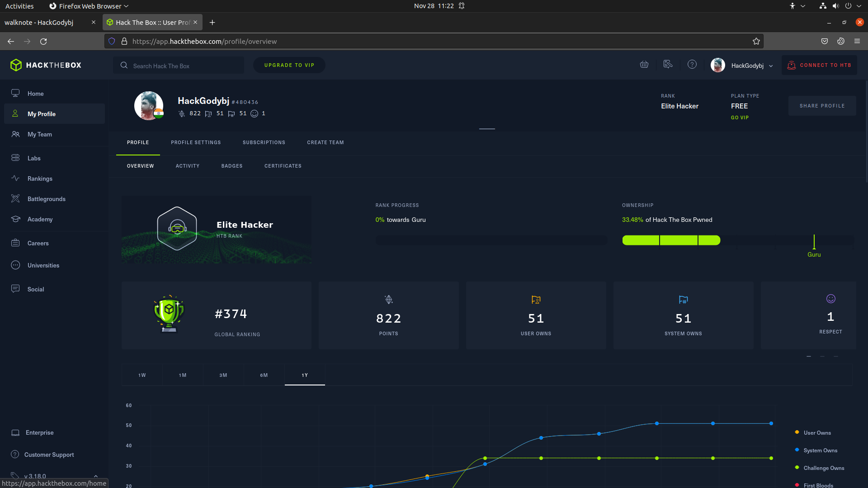
Task: Click the news feed icon beside the basket
Action: tap(668, 65)
